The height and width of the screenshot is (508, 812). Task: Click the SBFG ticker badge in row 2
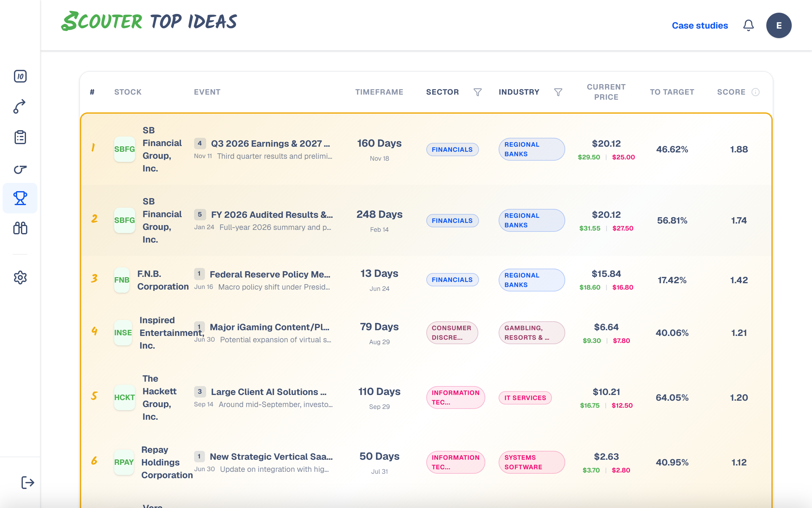124,220
